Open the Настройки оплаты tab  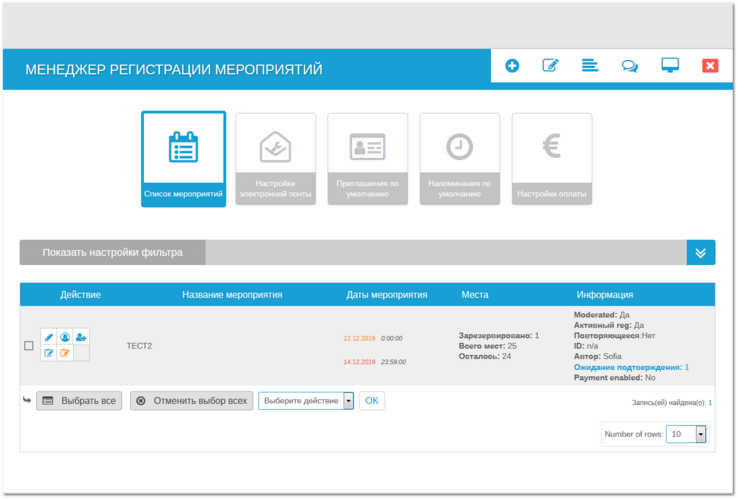[x=551, y=158]
